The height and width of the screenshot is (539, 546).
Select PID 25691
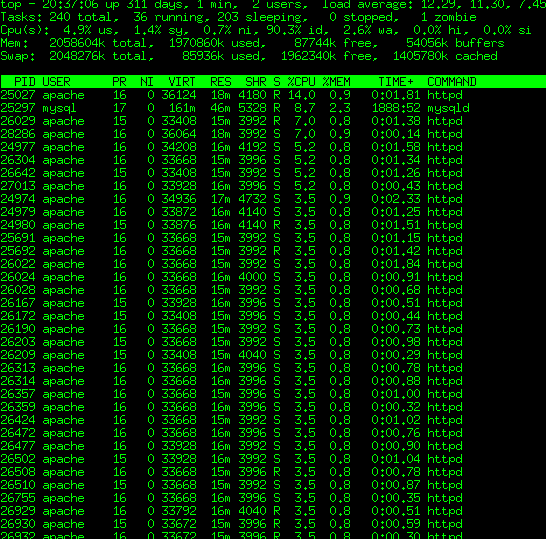tap(18, 238)
